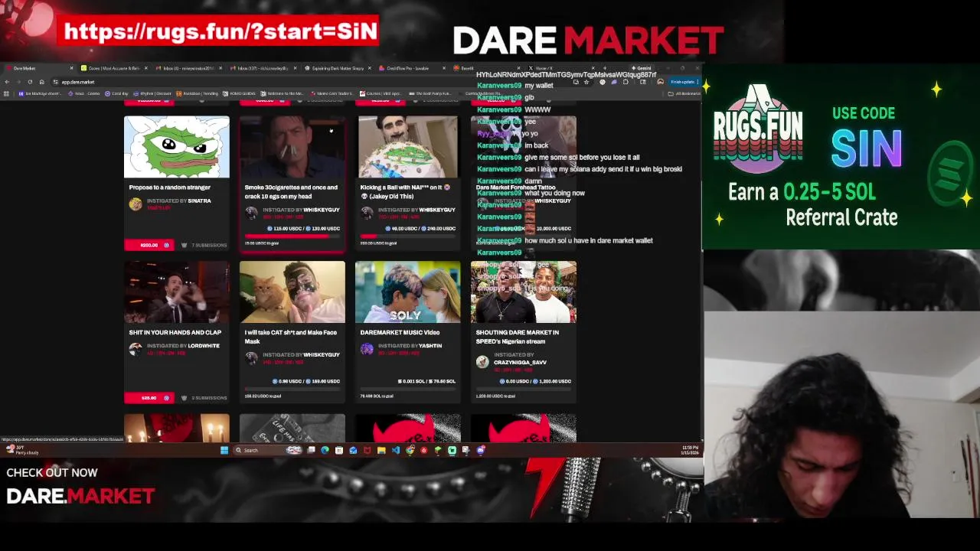Click the taskbar Search box

(x=268, y=450)
